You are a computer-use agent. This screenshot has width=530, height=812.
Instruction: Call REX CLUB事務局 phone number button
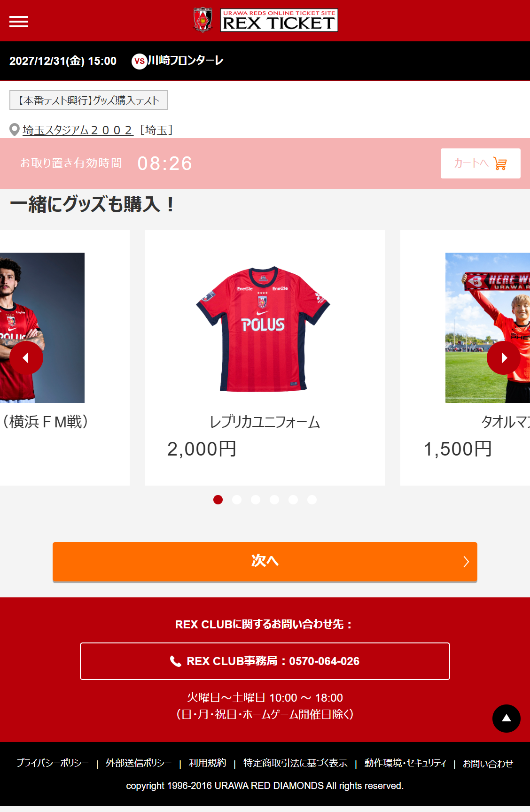click(x=265, y=661)
